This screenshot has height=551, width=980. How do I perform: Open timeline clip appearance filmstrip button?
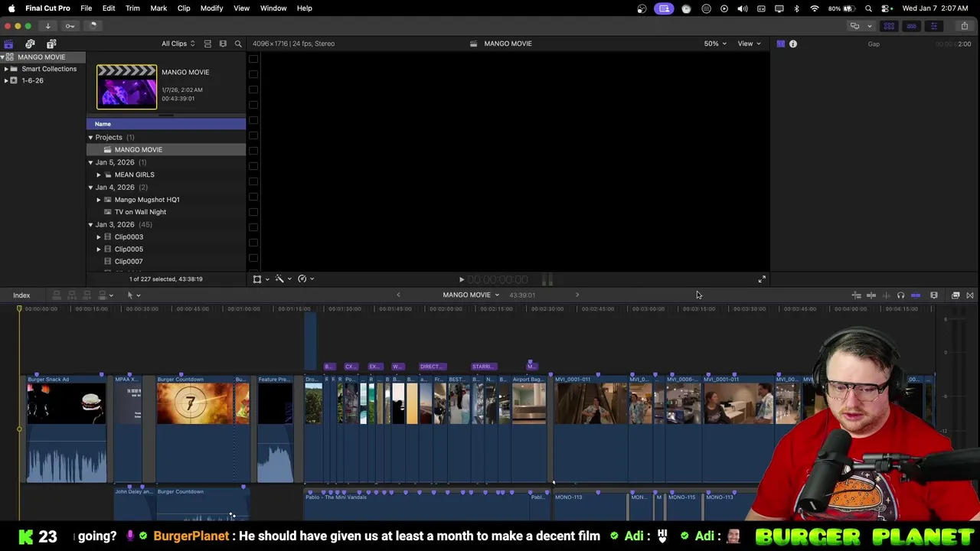[x=934, y=295]
